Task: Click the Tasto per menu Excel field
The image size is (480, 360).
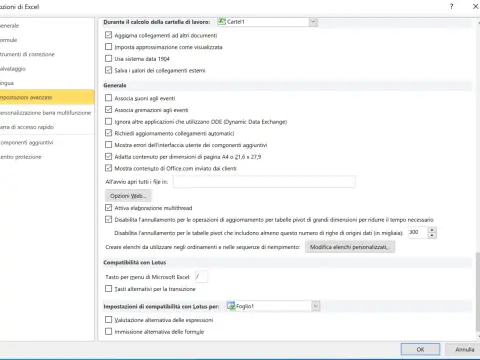Action: tap(201, 277)
